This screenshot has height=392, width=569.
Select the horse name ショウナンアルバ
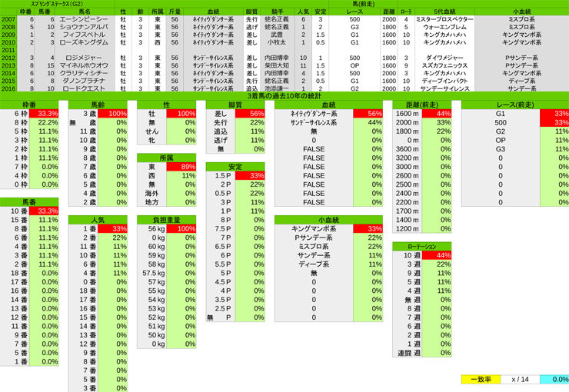(x=85, y=27)
